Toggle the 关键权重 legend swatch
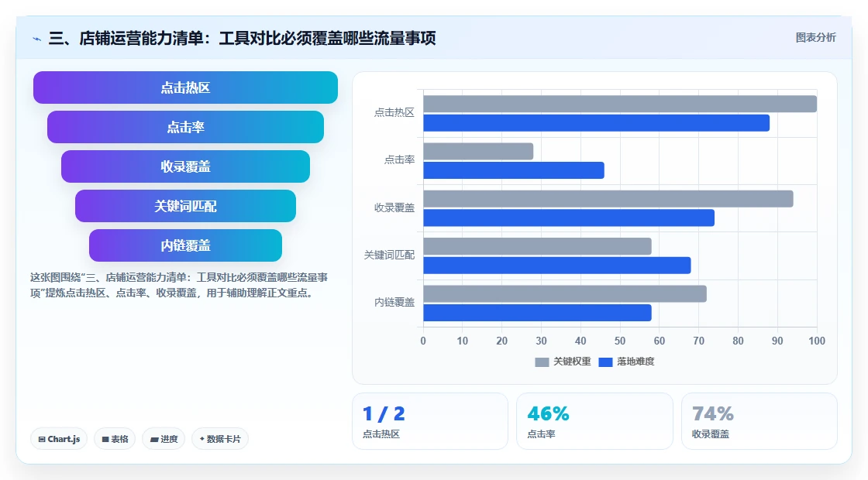Viewport: 868px width, 480px height. [542, 362]
